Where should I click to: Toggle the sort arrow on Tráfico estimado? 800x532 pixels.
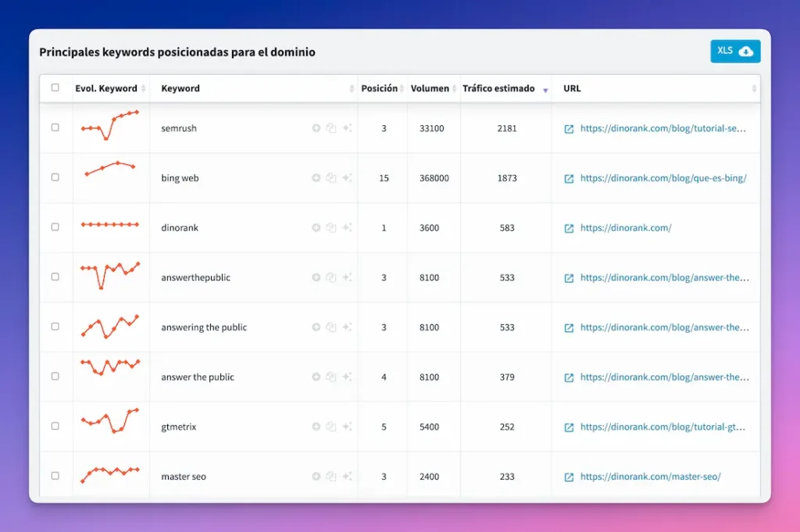(545, 88)
